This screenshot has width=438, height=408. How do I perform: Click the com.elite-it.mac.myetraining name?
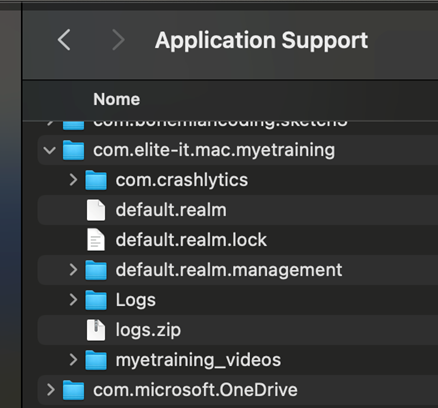coord(214,150)
